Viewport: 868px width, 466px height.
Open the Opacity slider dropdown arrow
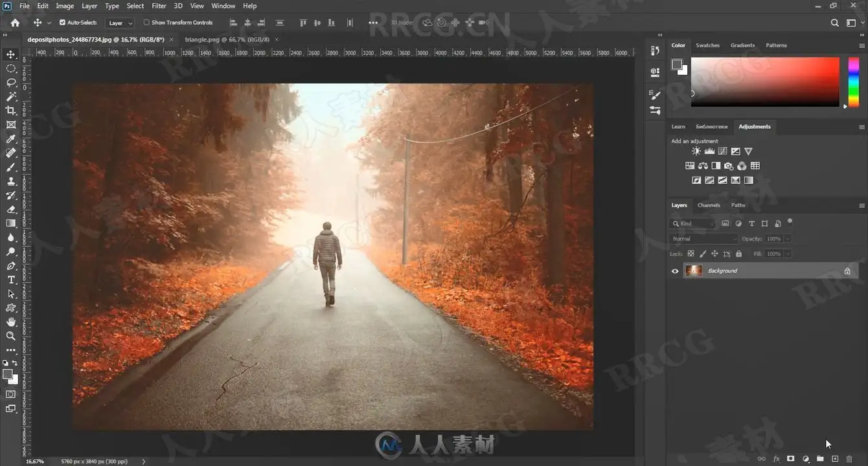(788, 239)
